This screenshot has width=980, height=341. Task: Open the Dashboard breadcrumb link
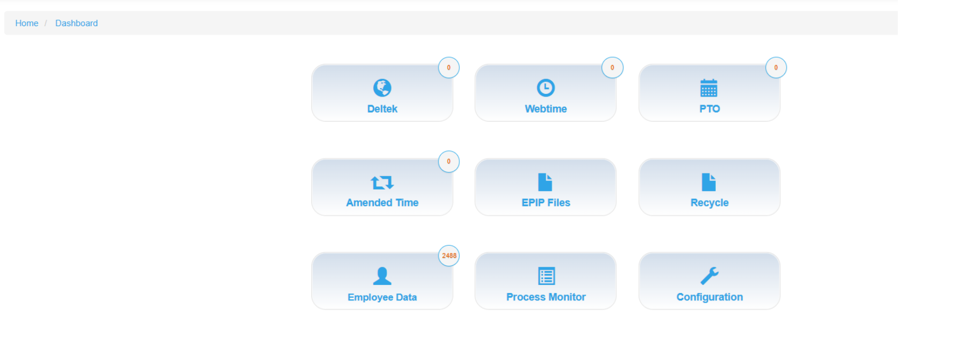tap(76, 23)
